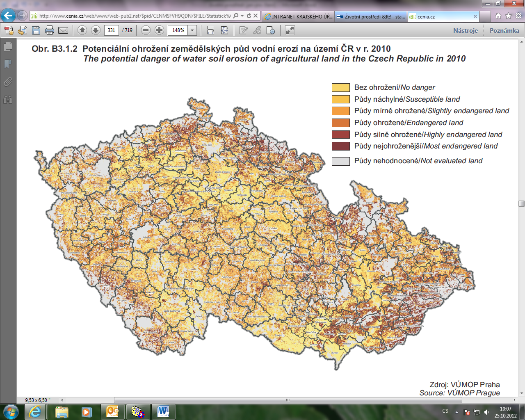525x420 pixels.
Task: Open Favorites star icon
Action: click(509, 16)
